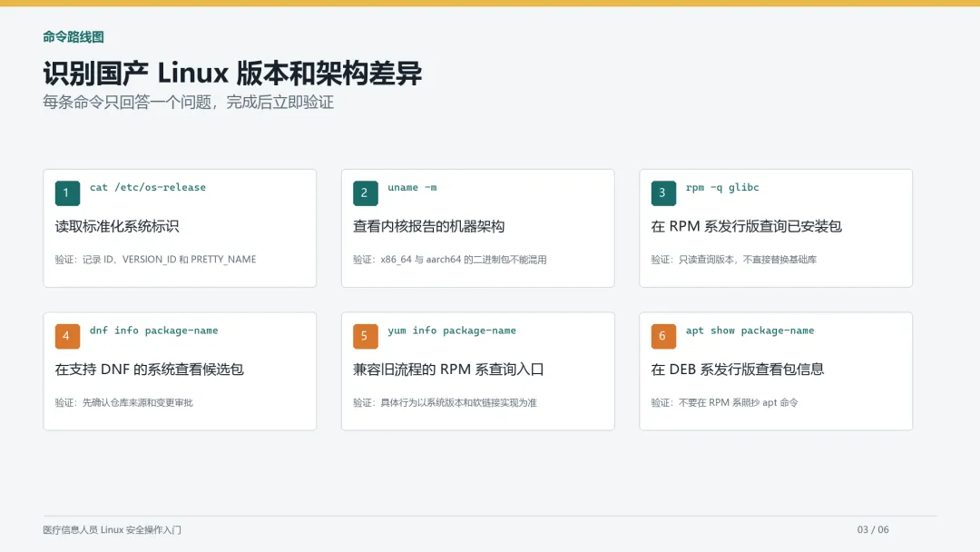Screen dimensions: 980x552
Task: Click the text '在支持 DNF 的系统查看候选包'
Action: (x=150, y=370)
